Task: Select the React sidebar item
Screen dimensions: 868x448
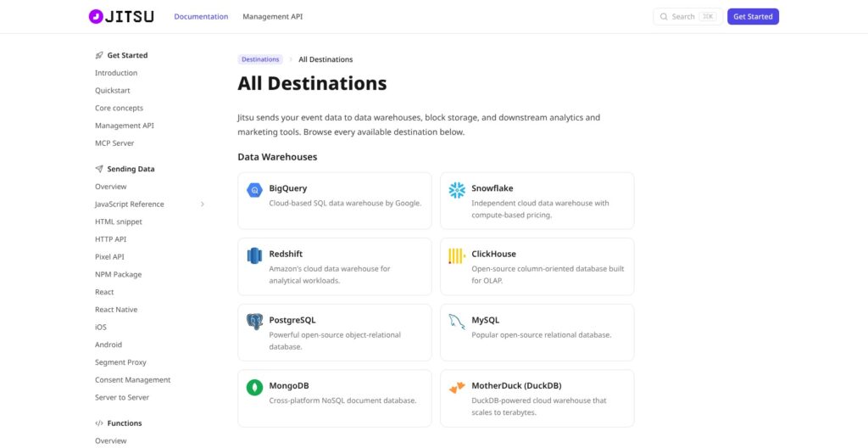Action: click(104, 292)
